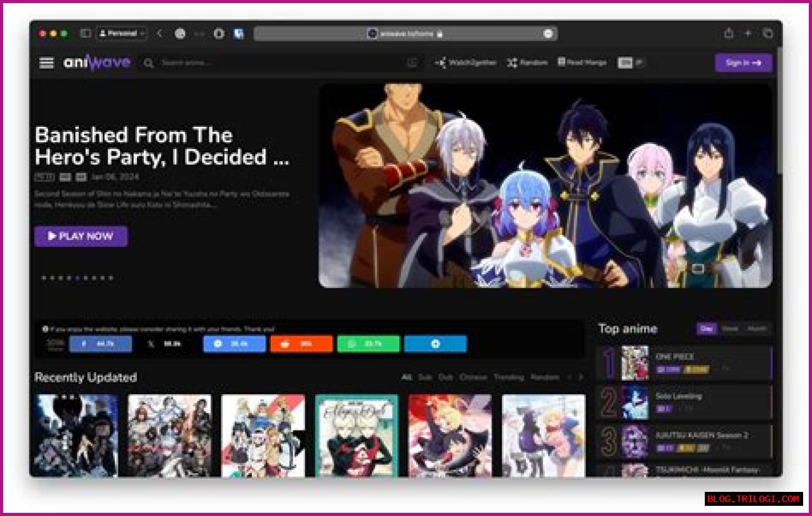Open the Banished From The Hero's Party banner image
The image size is (812, 516).
tap(546, 185)
